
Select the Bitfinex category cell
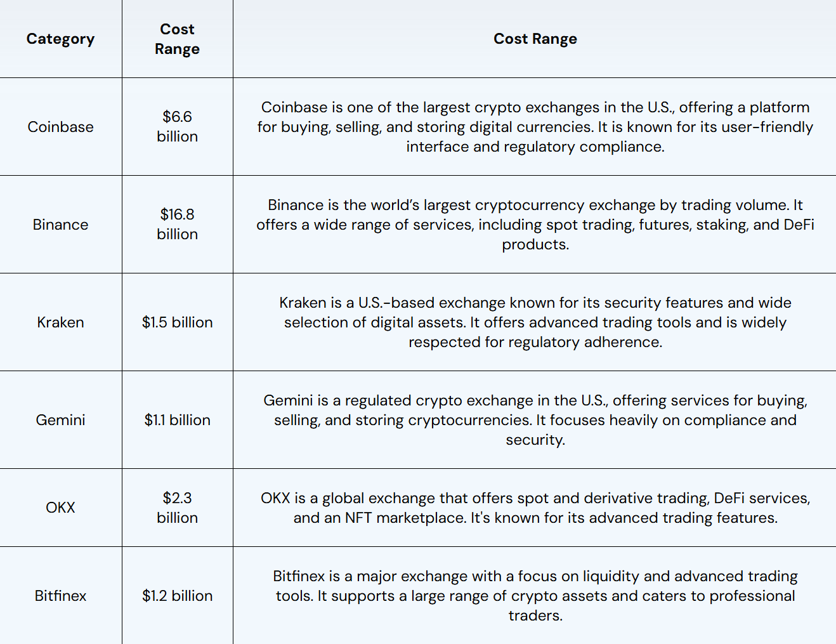[x=60, y=596]
